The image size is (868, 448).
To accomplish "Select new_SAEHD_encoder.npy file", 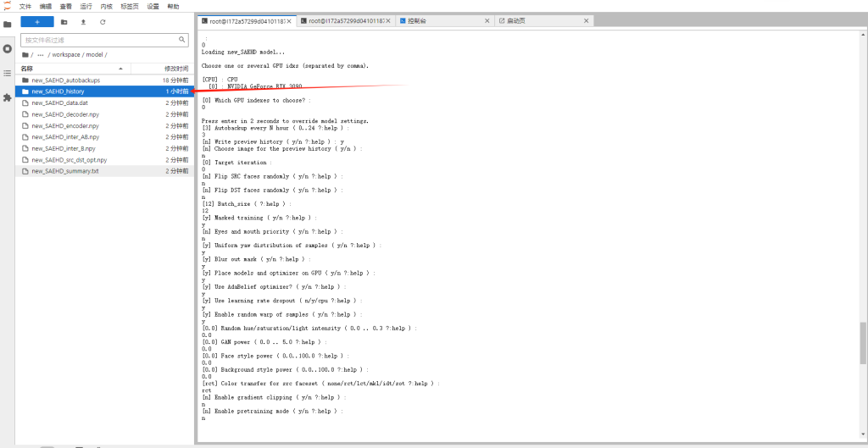I will pyautogui.click(x=105, y=125).
